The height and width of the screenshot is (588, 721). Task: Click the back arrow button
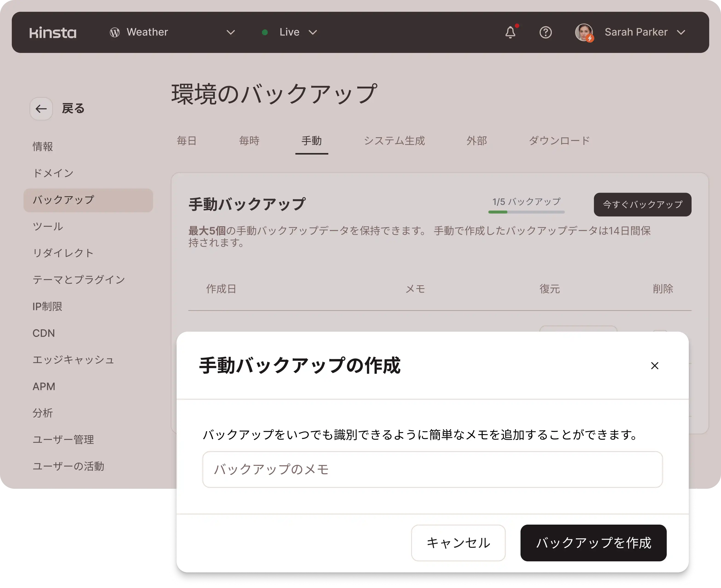click(x=41, y=109)
